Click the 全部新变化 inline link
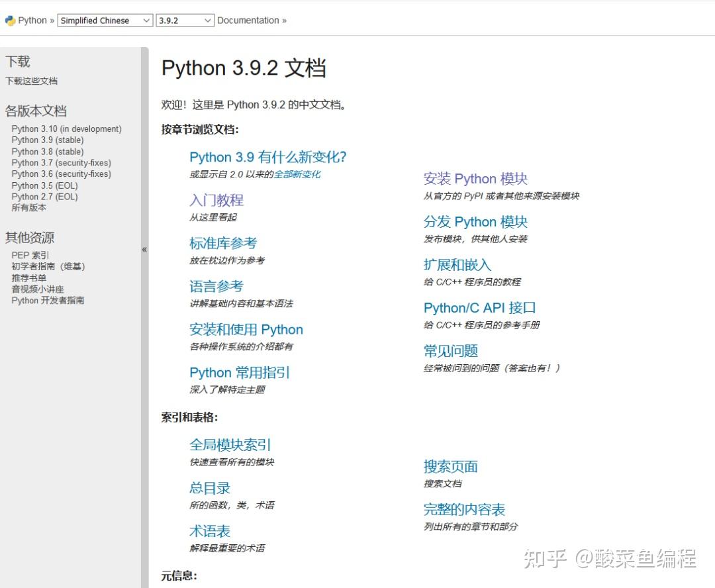This screenshot has width=715, height=588. click(297, 174)
